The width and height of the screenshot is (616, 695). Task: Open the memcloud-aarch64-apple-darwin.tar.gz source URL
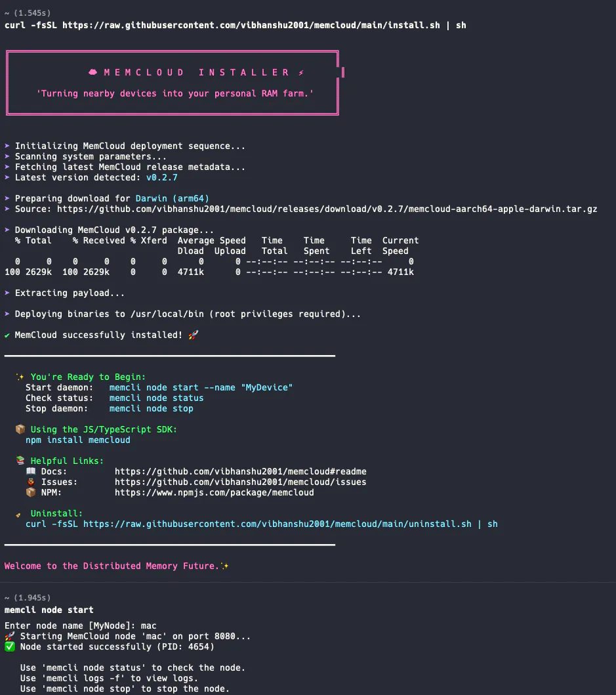click(x=327, y=209)
